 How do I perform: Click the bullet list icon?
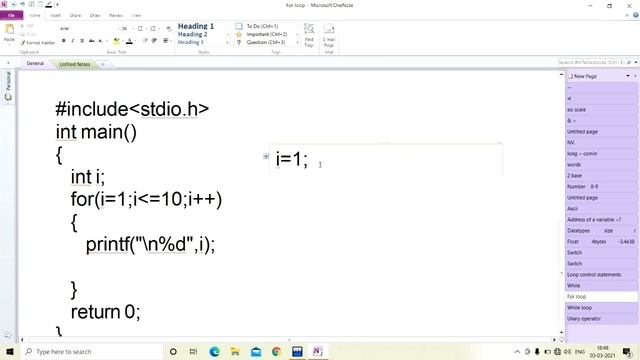pos(140,29)
